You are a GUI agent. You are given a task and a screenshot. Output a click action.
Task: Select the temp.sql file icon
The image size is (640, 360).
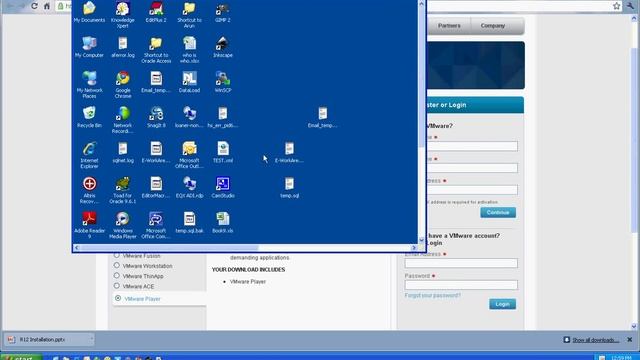pos(289,187)
